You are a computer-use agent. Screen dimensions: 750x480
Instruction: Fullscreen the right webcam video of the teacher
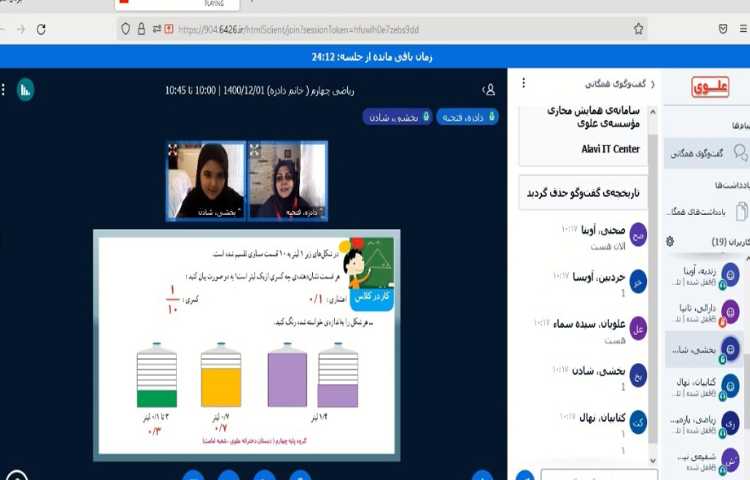[256, 149]
